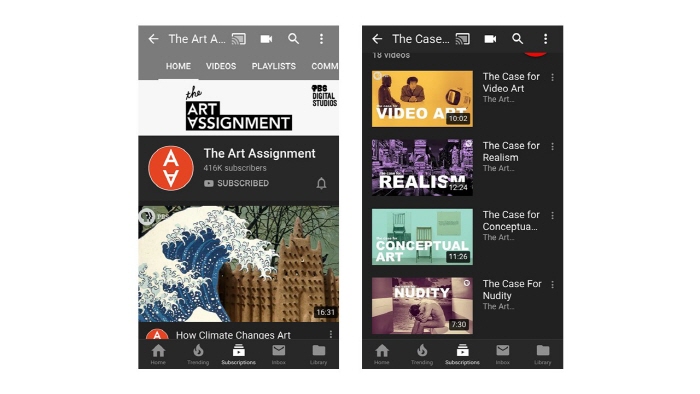Tap back arrow beside The Art A... title
The image size is (700, 394).
coord(154,39)
